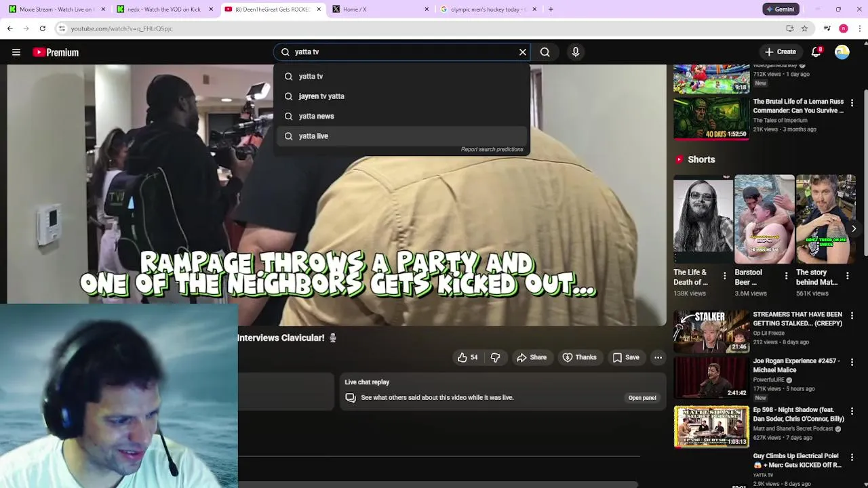Click the live chat replay icon

(x=351, y=398)
